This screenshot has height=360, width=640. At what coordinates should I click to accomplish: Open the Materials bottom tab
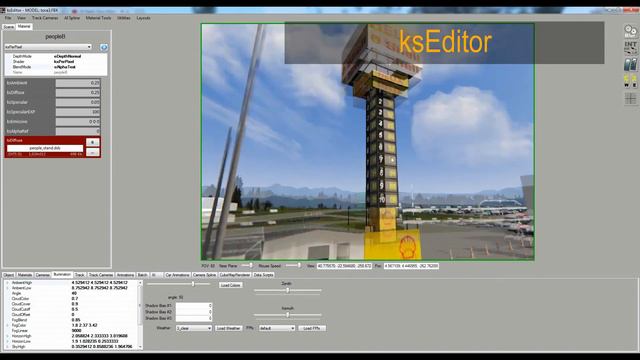(x=24, y=275)
